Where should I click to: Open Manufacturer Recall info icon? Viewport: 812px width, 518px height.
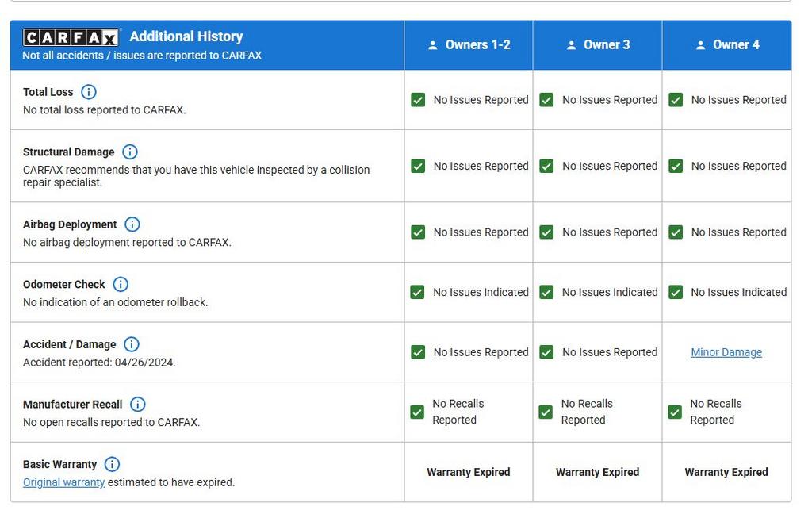tap(138, 405)
